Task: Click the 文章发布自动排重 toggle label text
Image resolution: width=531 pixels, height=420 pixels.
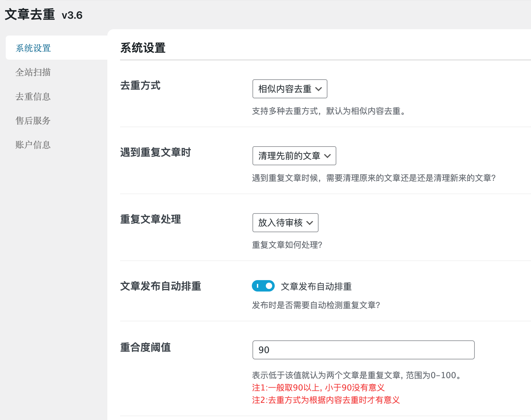Action: coord(316,286)
